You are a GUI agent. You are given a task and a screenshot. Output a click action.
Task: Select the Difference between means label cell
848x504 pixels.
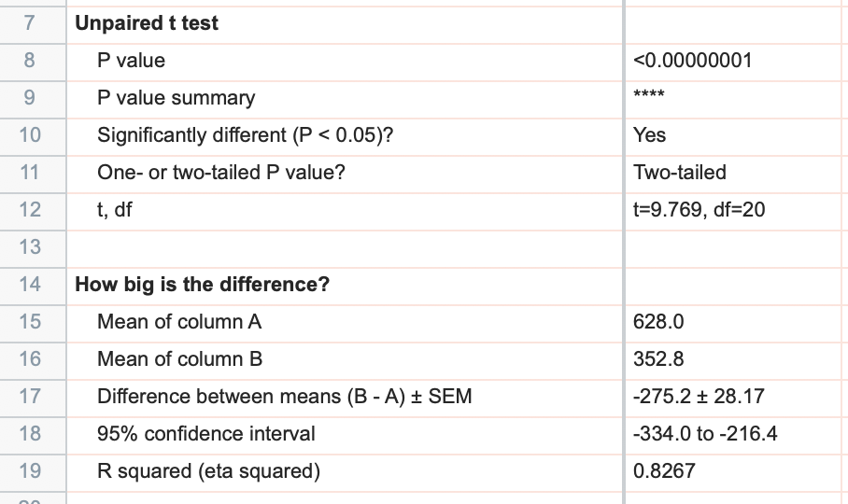284,397
